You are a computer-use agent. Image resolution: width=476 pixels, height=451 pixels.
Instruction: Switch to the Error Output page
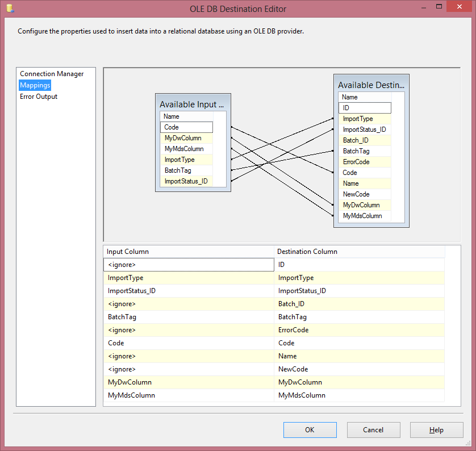click(x=39, y=97)
